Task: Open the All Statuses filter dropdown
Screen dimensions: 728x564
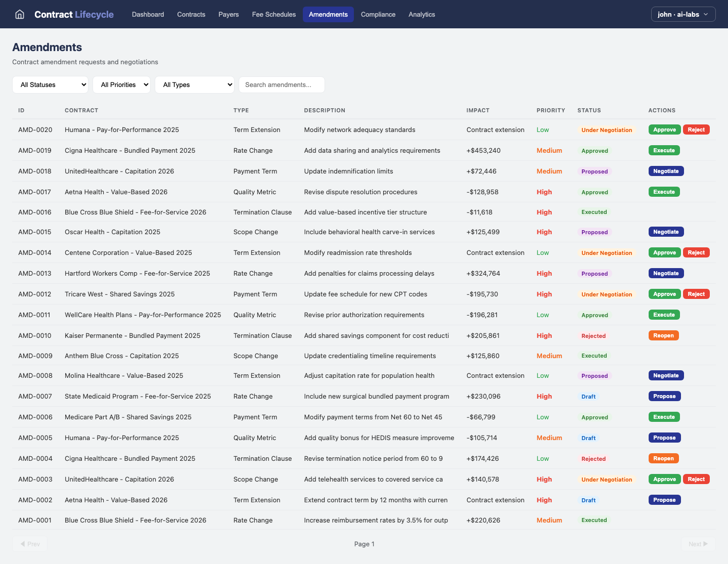Action: coord(50,84)
